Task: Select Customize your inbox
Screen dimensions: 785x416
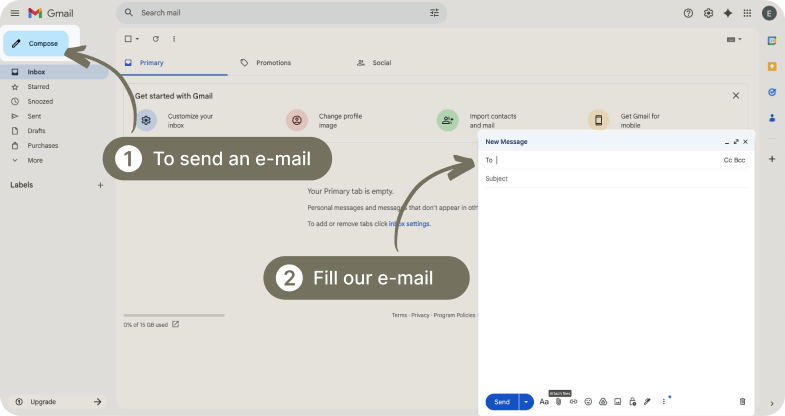Action: 175,121
